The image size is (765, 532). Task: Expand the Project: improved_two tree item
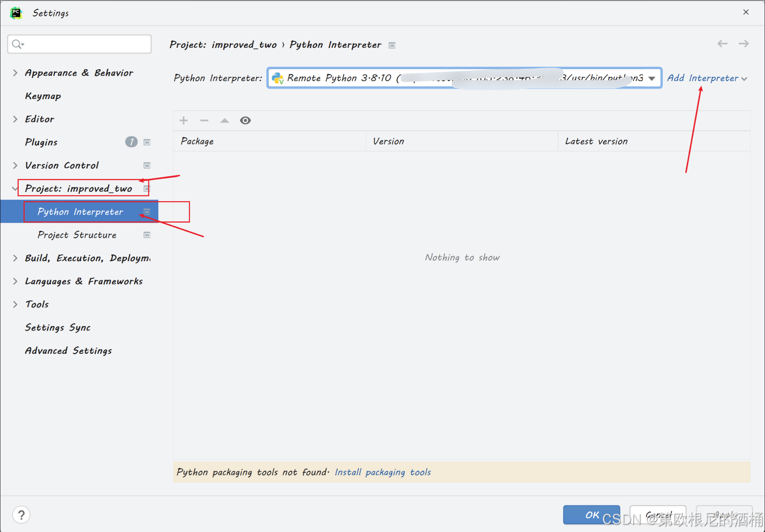(x=15, y=188)
